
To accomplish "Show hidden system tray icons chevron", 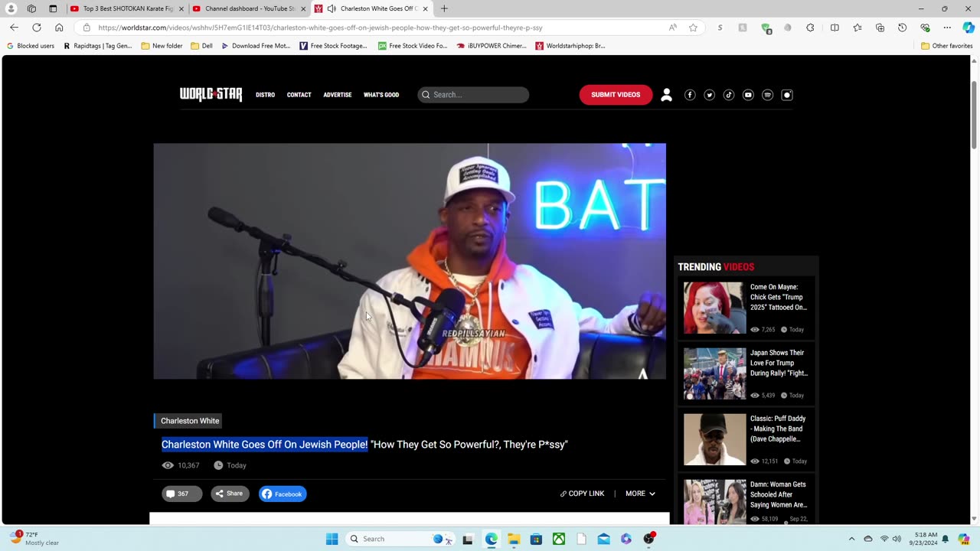I will point(851,539).
